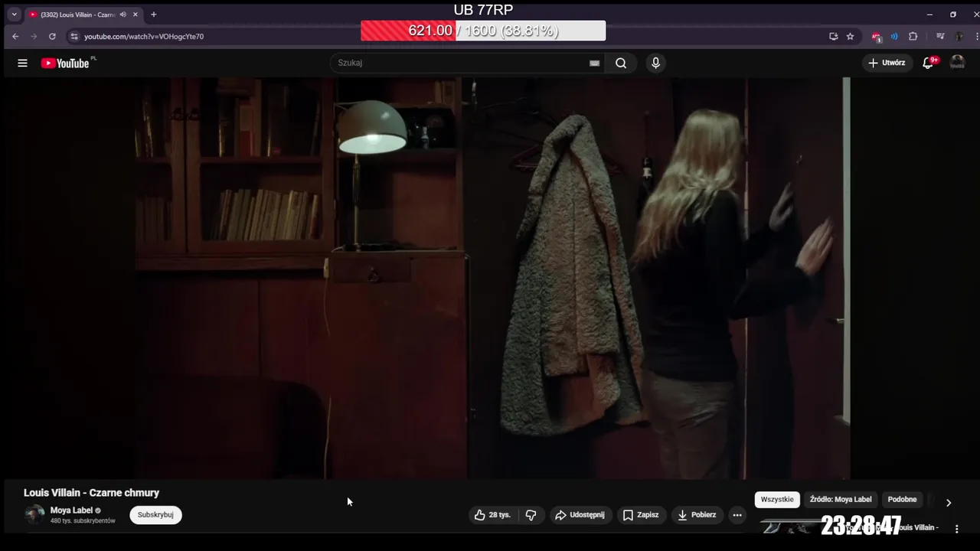Open the tab search dropdown arrow
Screen dimensions: 980x551
[x=14, y=15]
